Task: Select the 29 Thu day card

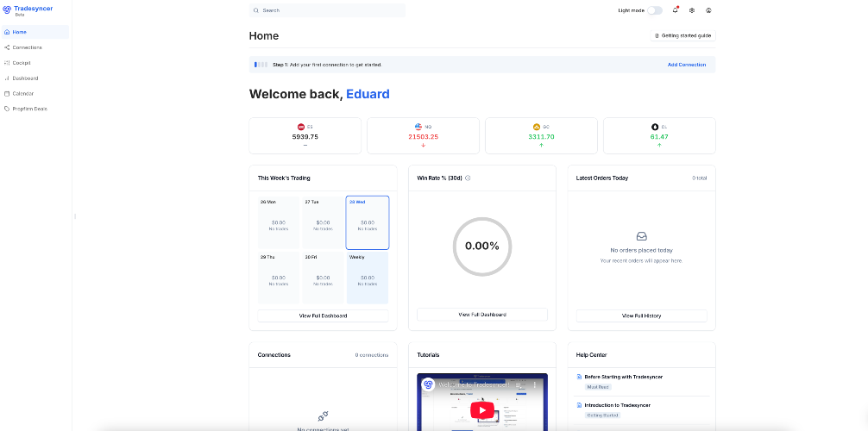Action: (x=279, y=278)
